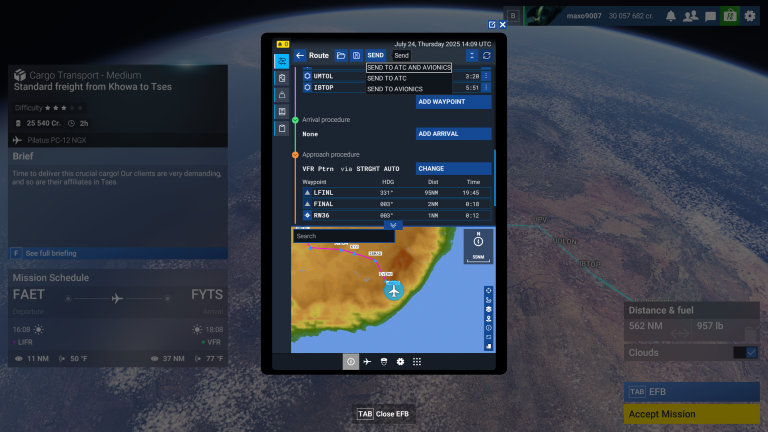Click the maxo9007 profile name

(x=584, y=16)
